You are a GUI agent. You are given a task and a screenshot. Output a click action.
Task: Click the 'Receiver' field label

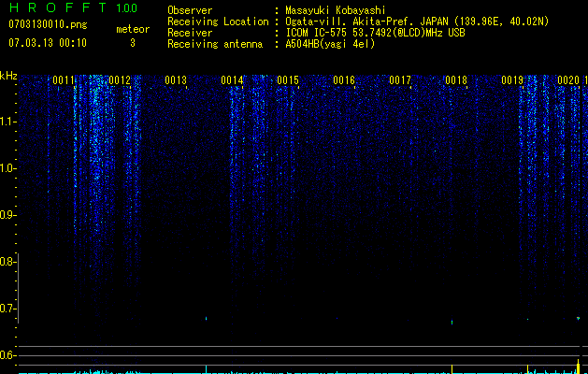pyautogui.click(x=190, y=33)
